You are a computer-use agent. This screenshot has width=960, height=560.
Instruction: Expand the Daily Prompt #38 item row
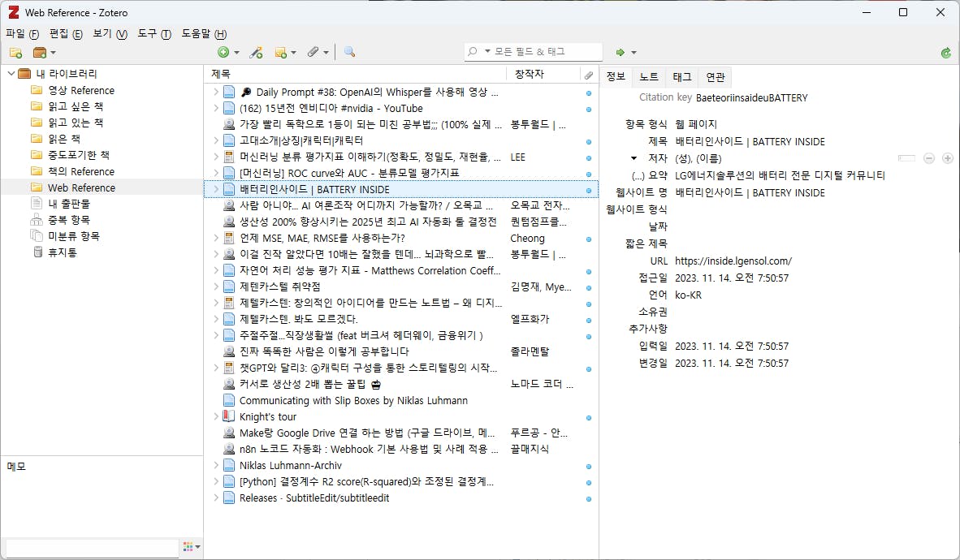pos(215,93)
